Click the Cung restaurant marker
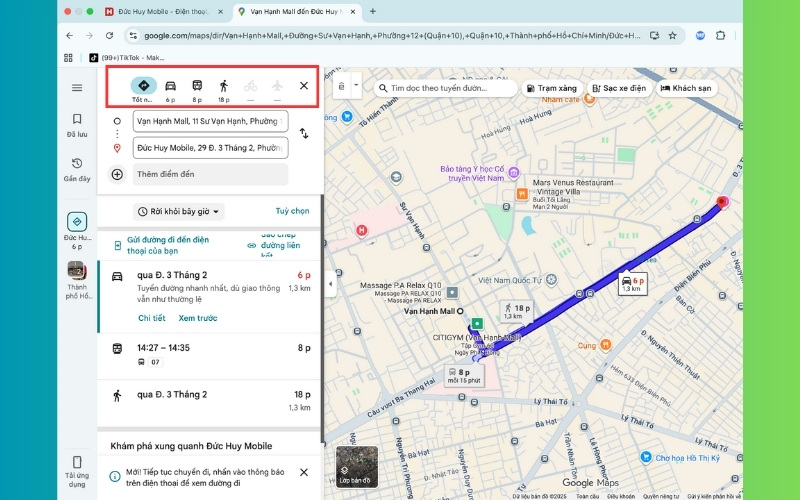800x500 pixels. pyautogui.click(x=605, y=345)
